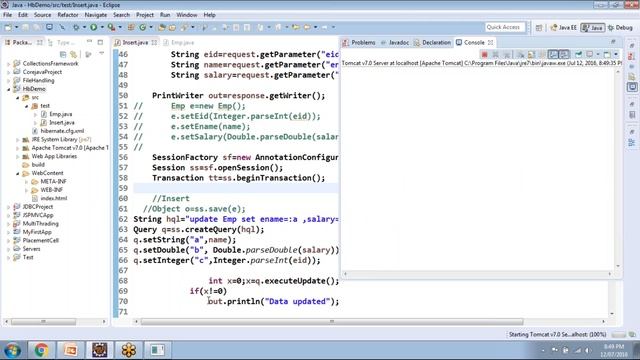This screenshot has height=360, width=640.
Task: Switch to the Declaration tab
Action: pos(433,42)
